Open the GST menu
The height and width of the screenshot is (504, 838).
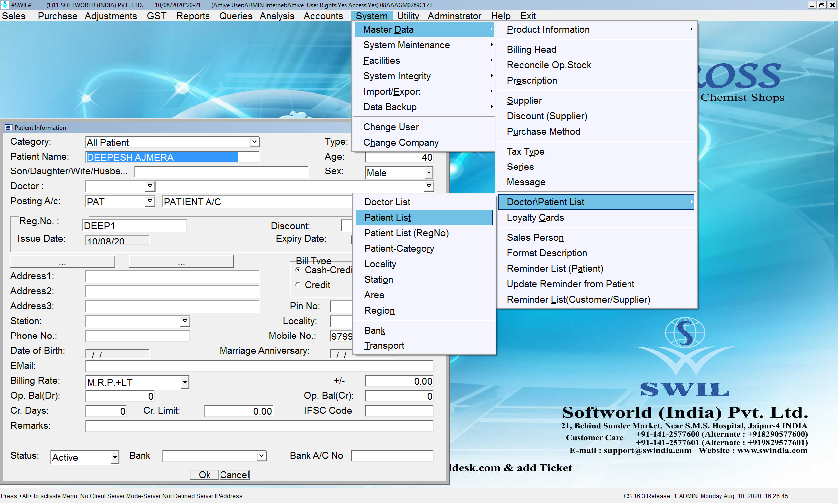coord(157,16)
